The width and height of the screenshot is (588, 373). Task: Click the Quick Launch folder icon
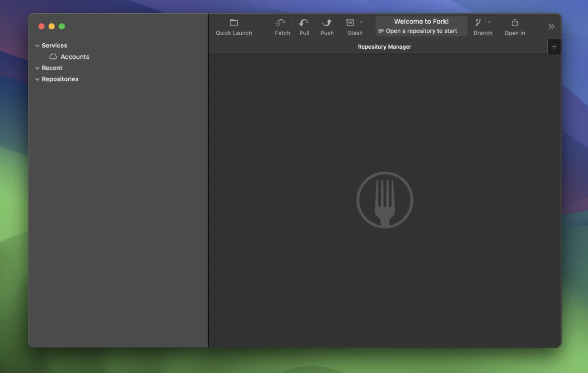(x=234, y=22)
